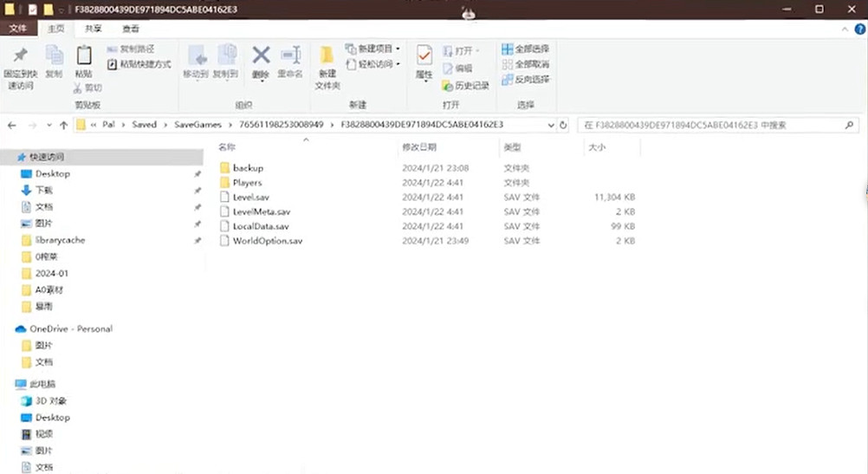Click Quick access (快速访问) in sidebar
868x474 pixels.
tap(47, 157)
